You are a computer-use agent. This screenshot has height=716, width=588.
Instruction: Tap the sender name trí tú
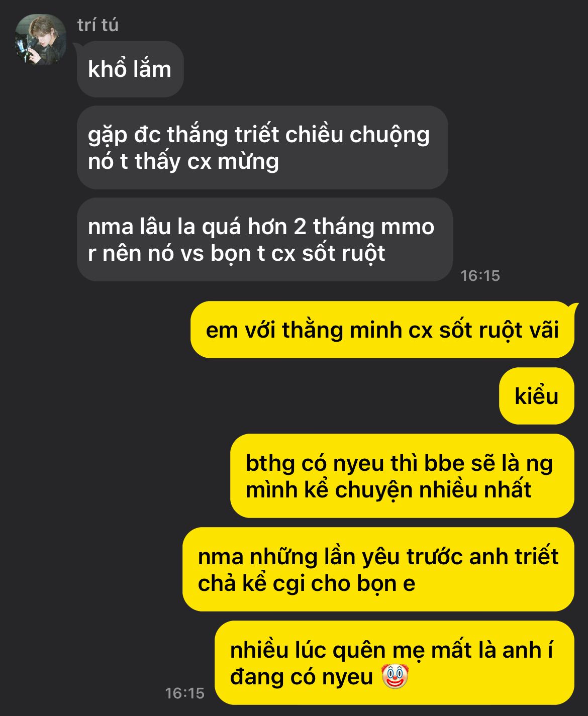[98, 25]
